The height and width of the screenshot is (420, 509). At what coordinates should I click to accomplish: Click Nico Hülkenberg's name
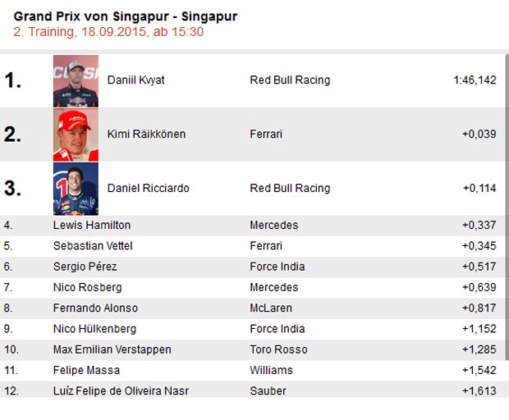pos(95,329)
